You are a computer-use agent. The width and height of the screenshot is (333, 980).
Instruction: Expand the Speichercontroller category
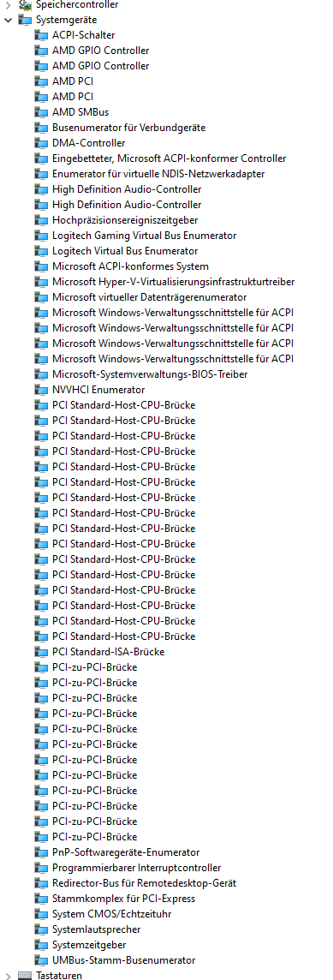click(x=8, y=4)
